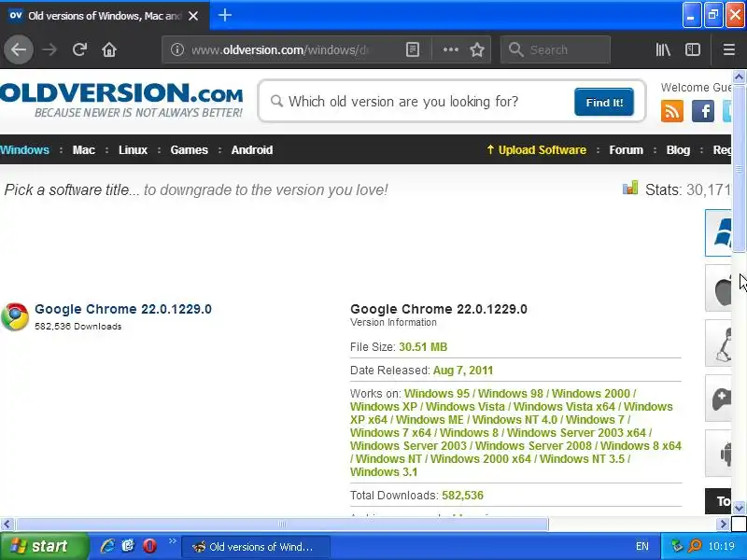Reload the current page
Viewport: 747px width, 560px height.
click(x=79, y=49)
